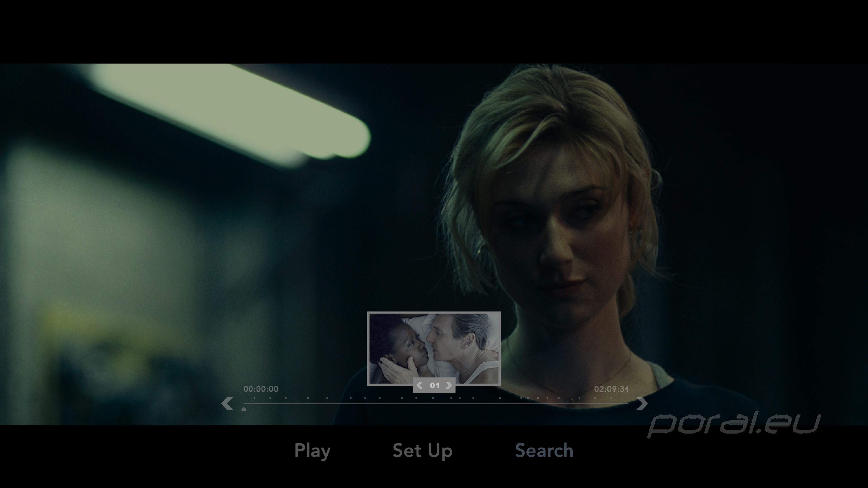Click the chapter number 01 label

click(x=434, y=385)
